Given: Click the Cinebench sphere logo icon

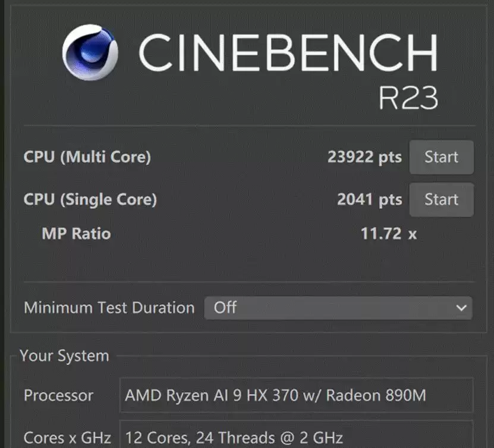Looking at the screenshot, I should click(x=90, y=52).
